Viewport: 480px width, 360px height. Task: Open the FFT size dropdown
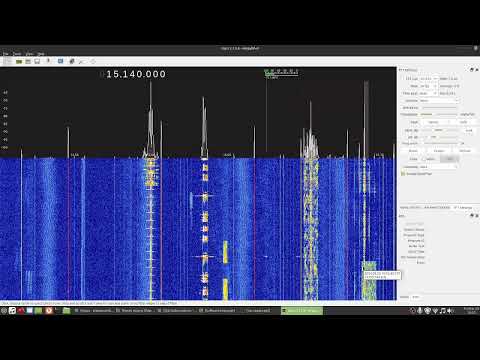[x=428, y=79]
